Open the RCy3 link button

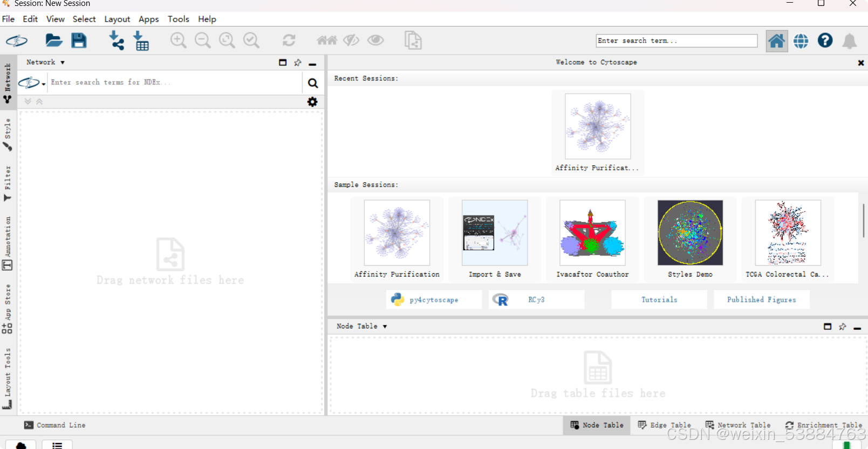pyautogui.click(x=536, y=300)
